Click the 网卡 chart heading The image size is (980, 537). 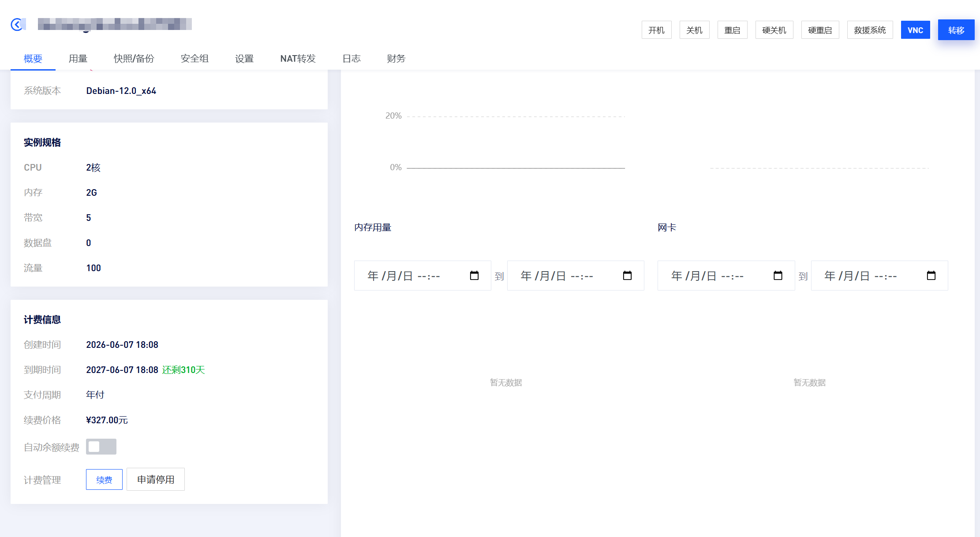[667, 227]
